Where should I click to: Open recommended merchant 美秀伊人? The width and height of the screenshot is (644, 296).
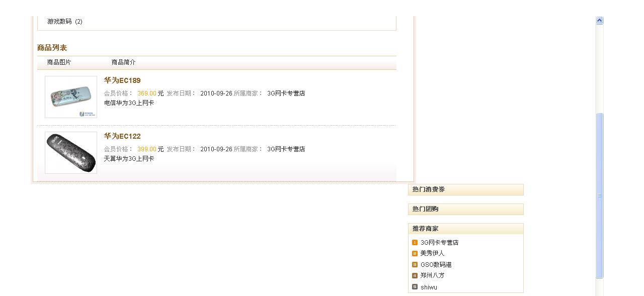coord(432,253)
